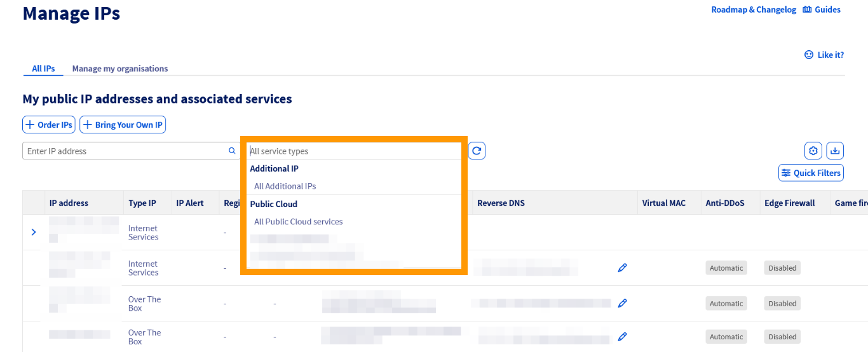
Task: Edit reverse DNS for first Over The Box row
Action: (x=622, y=304)
